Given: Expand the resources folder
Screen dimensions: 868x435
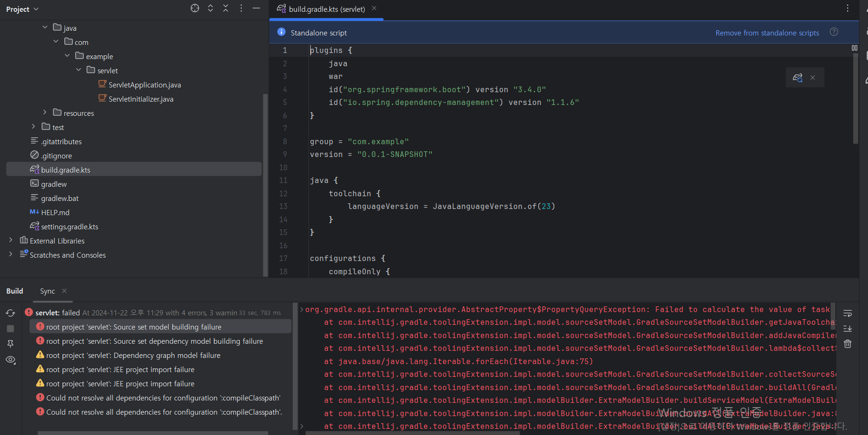Looking at the screenshot, I should pyautogui.click(x=45, y=113).
